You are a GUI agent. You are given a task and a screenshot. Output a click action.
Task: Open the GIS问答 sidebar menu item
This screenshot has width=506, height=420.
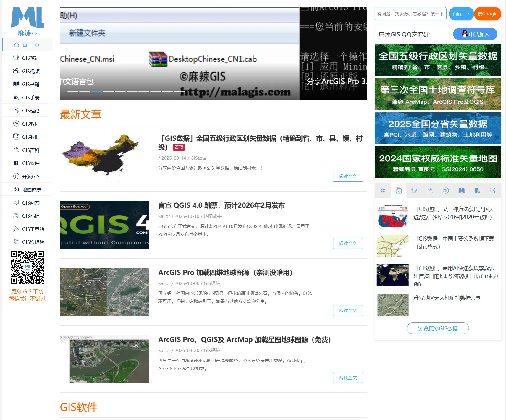click(x=30, y=203)
